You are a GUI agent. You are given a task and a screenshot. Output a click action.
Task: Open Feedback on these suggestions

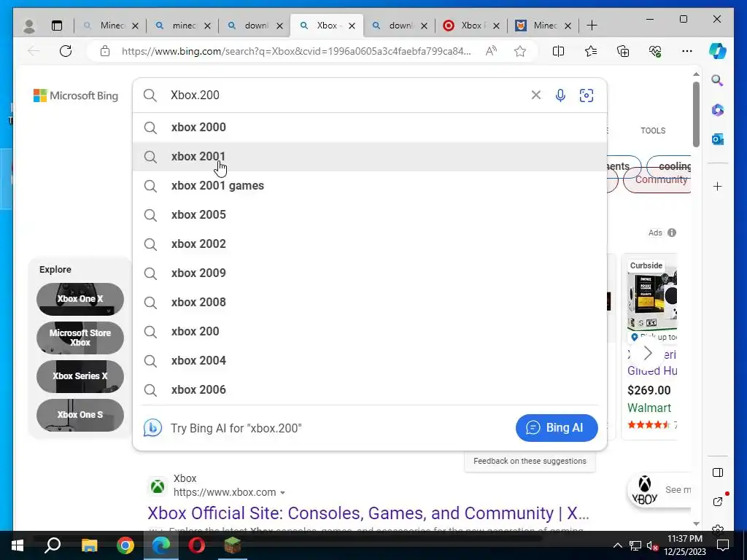click(530, 461)
